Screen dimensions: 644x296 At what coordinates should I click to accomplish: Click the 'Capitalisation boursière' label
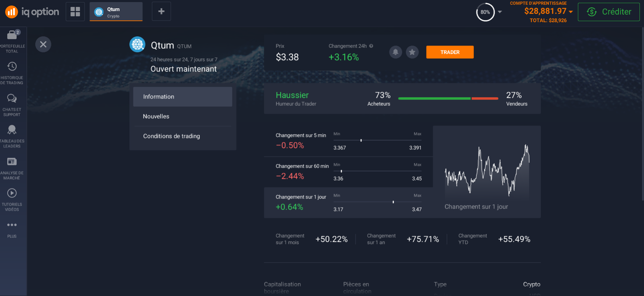[282, 288]
